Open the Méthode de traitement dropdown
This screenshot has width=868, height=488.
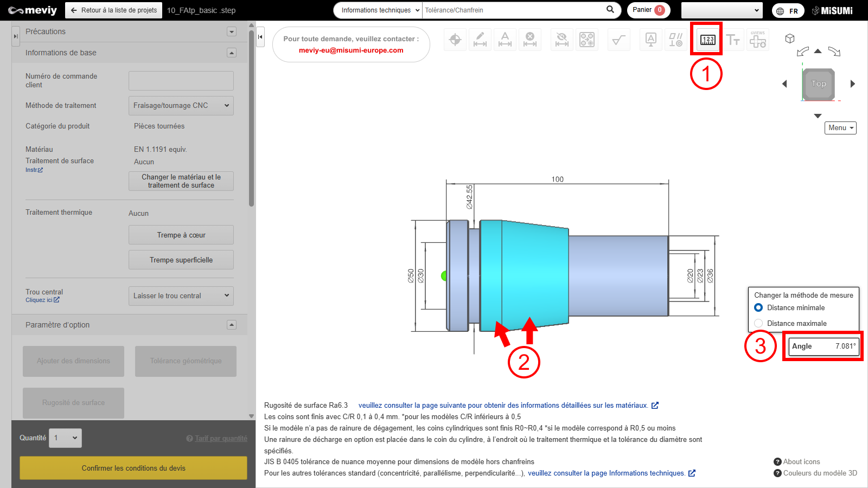(x=181, y=106)
